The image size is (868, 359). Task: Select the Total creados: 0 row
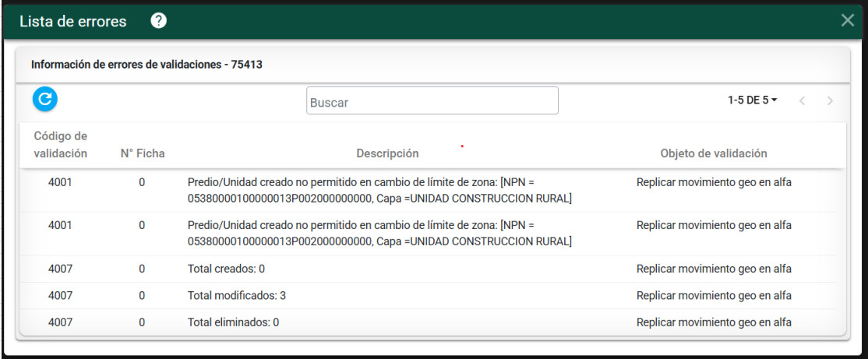[226, 269]
